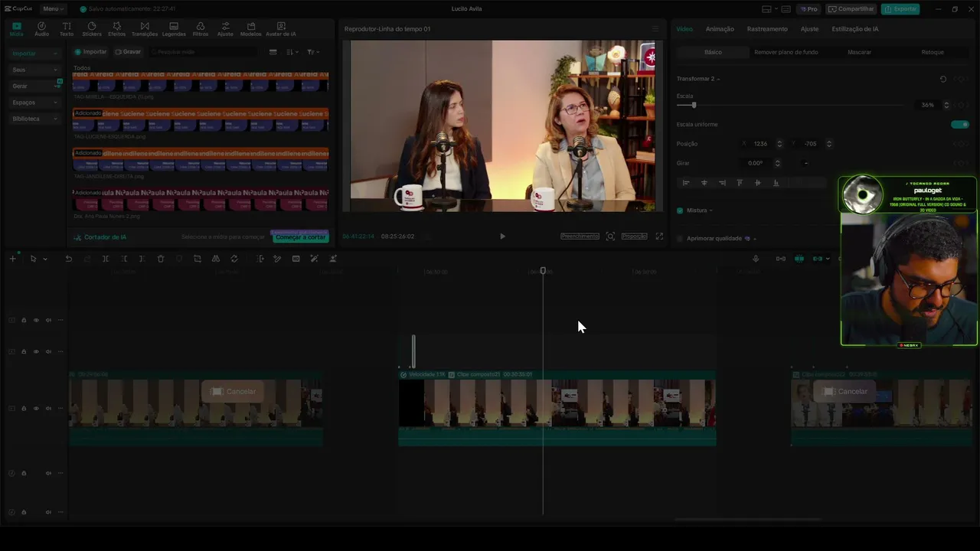
Task: Select the Remover plano de fundo subtab
Action: click(786, 52)
